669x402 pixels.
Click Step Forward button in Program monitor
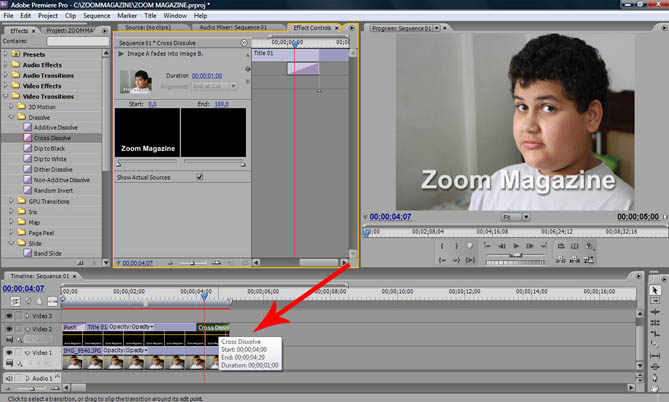(531, 245)
